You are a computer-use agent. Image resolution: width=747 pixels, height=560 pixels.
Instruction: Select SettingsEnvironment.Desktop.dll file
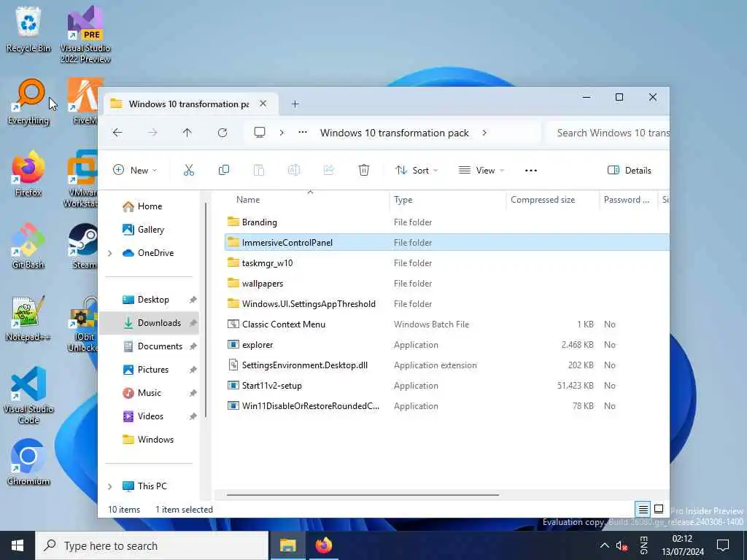447,365
